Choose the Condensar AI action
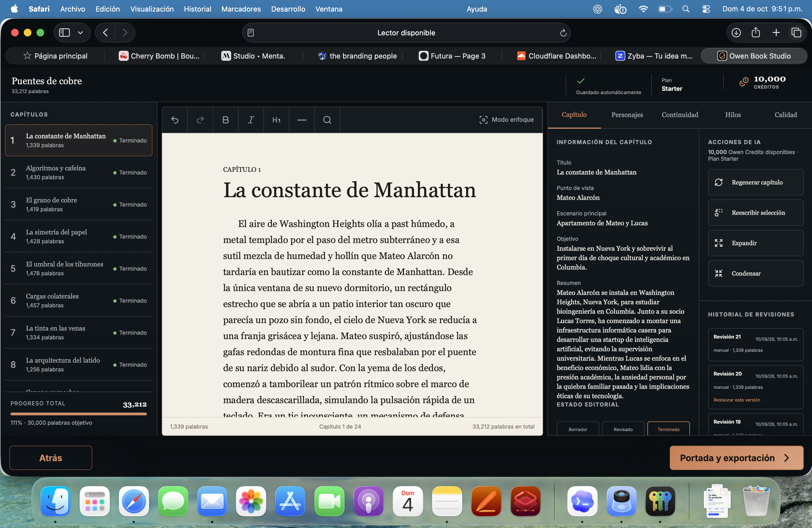 755,273
